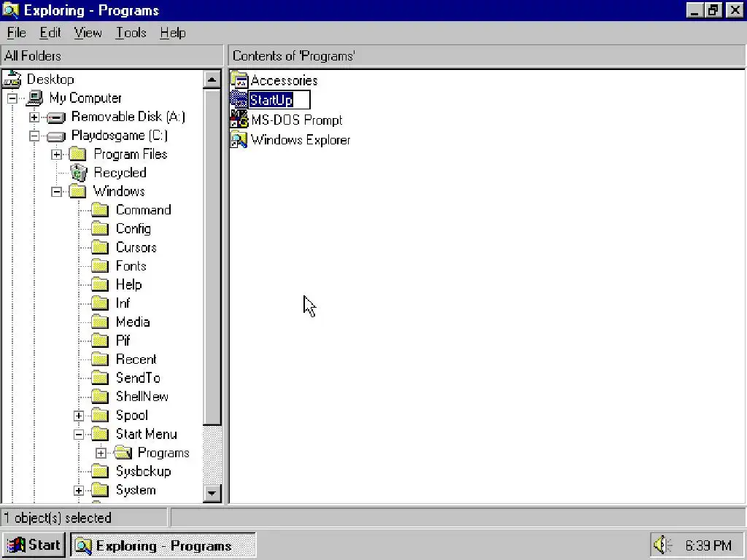Select the Media folder icon
747x560 pixels.
(x=100, y=322)
